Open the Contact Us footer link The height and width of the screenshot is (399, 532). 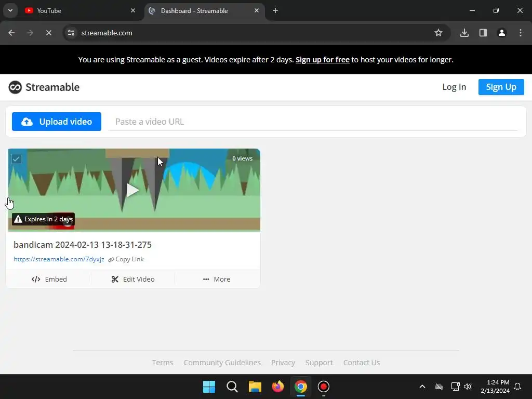coord(362,363)
